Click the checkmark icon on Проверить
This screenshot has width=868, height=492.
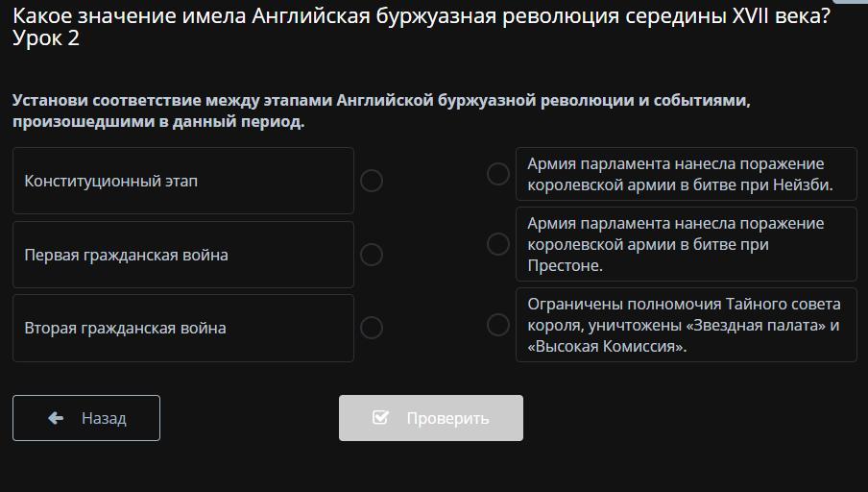[x=380, y=418]
